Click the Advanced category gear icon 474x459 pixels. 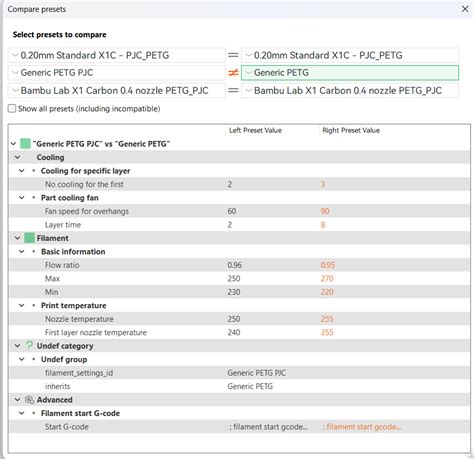(29, 400)
